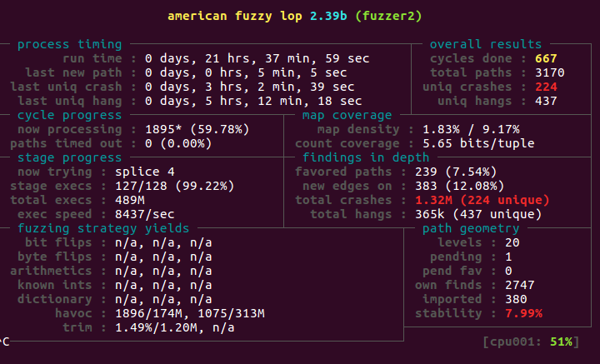Click the [cpu001: 51%] usage indicator
Image resolution: width=600 pixels, height=364 pixels.
531,341
